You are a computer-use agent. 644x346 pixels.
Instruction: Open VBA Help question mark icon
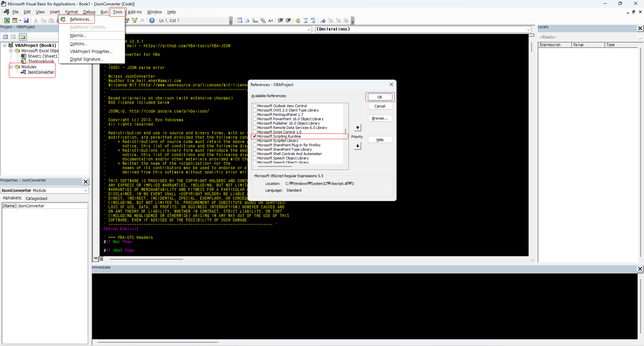click(x=152, y=20)
